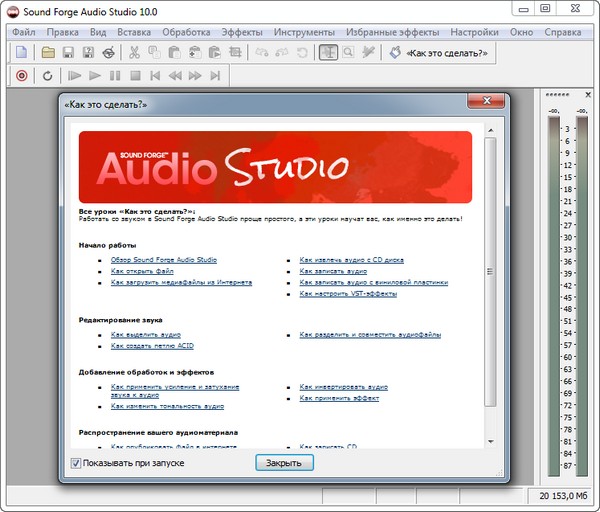Click the Save disk icon
Screen dimensions: 600x512
point(69,52)
